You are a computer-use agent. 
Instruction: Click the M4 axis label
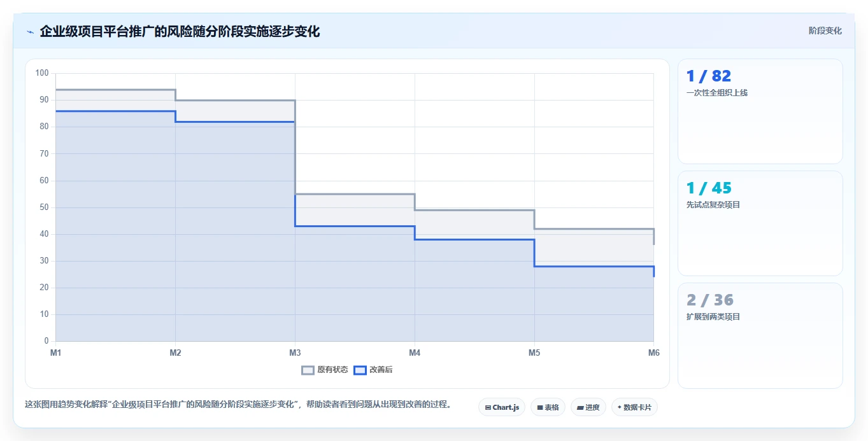[x=415, y=353]
